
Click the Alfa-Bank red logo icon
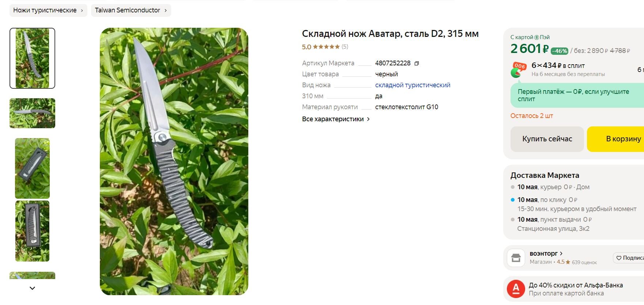[x=516, y=289]
